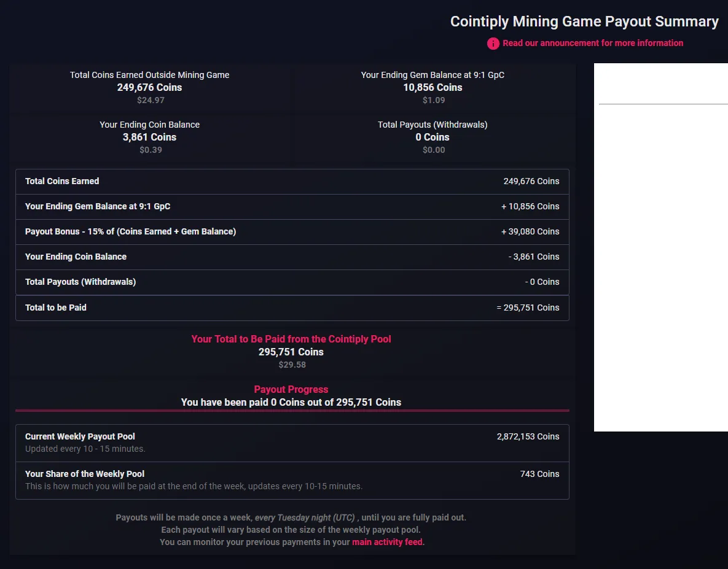Click the 'Current Weekly Payout Pool' label

[80, 436]
